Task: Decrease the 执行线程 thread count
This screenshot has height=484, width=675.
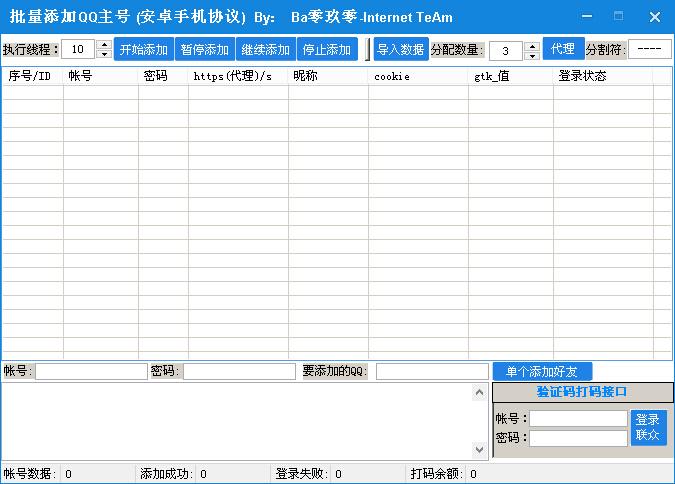Action: [104, 54]
